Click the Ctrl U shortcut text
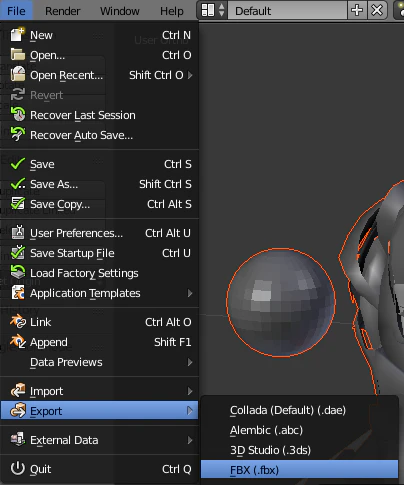404x485 pixels. 176,253
